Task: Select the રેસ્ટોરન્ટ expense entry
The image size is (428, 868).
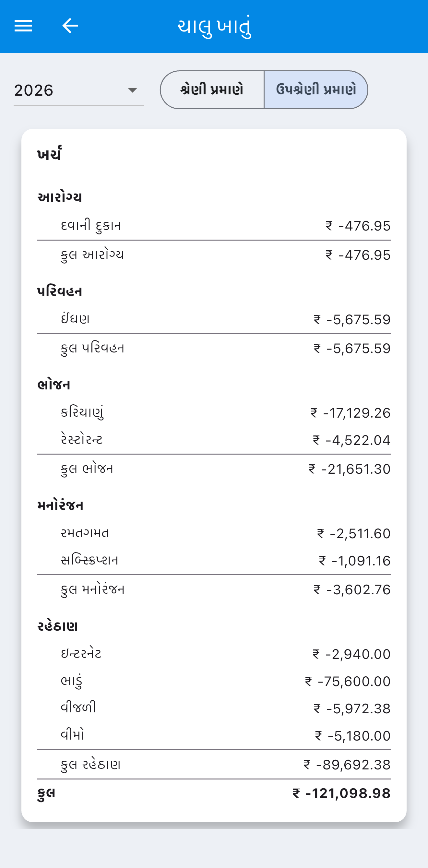Action: 214,440
